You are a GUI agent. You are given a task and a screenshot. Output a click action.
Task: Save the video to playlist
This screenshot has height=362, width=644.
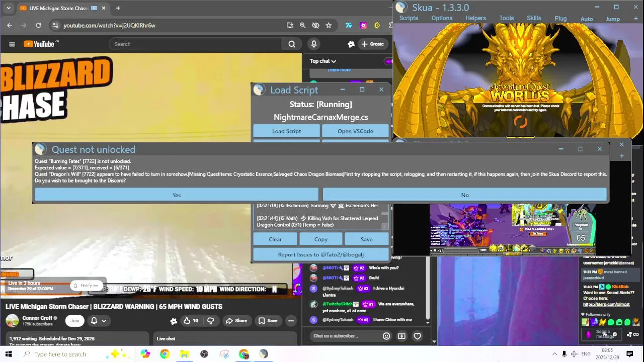pos(268,320)
